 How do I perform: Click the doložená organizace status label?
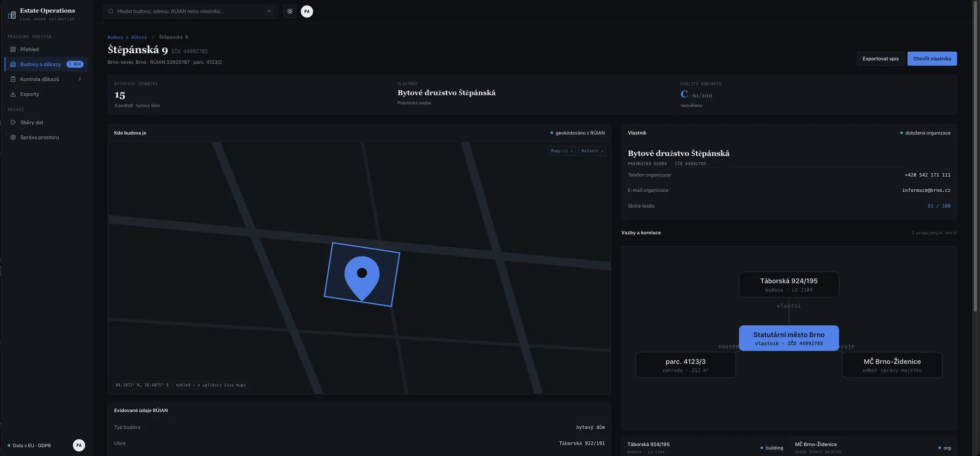926,133
